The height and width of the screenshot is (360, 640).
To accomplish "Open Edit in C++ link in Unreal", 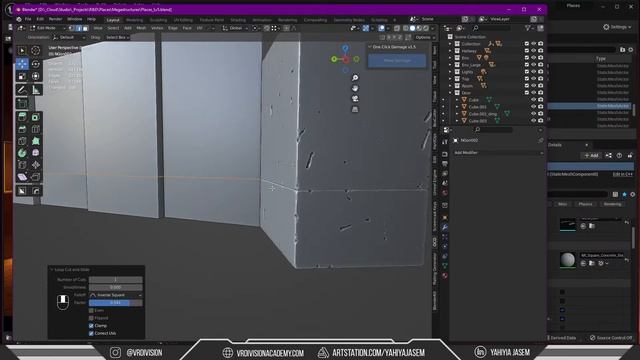I will click(x=622, y=174).
